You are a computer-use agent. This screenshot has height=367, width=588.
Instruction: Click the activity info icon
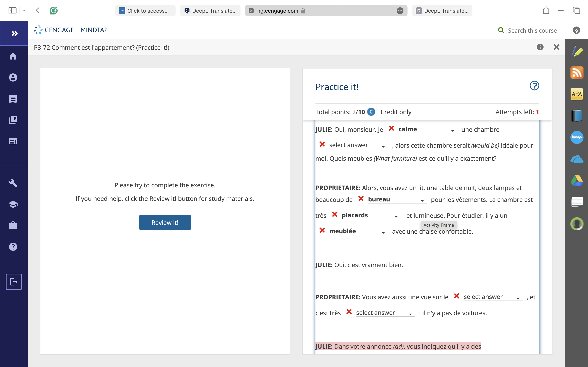pyautogui.click(x=540, y=47)
